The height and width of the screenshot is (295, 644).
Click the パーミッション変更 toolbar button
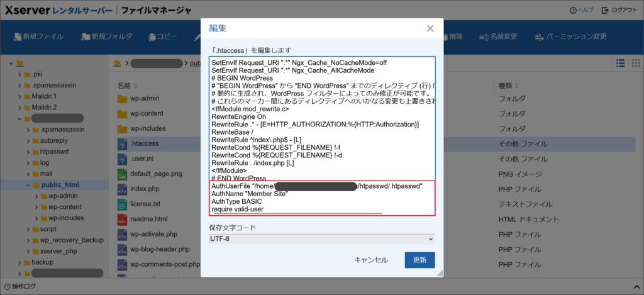(570, 36)
